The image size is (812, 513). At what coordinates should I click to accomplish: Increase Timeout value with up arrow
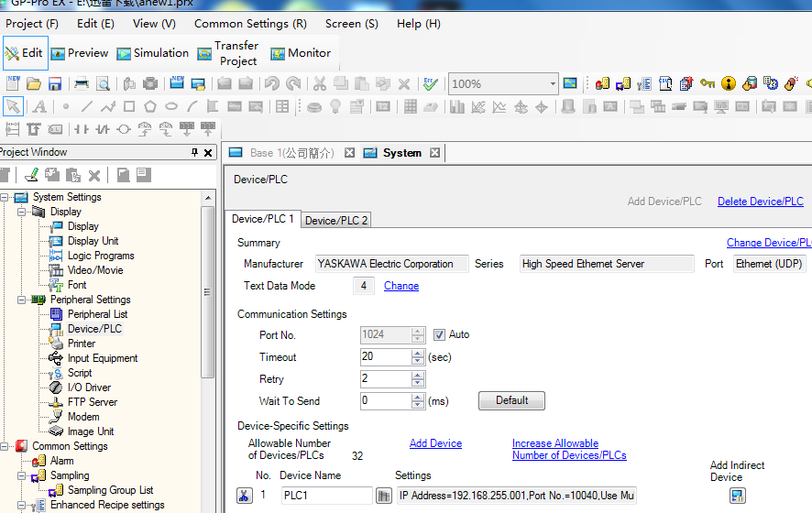coord(419,353)
